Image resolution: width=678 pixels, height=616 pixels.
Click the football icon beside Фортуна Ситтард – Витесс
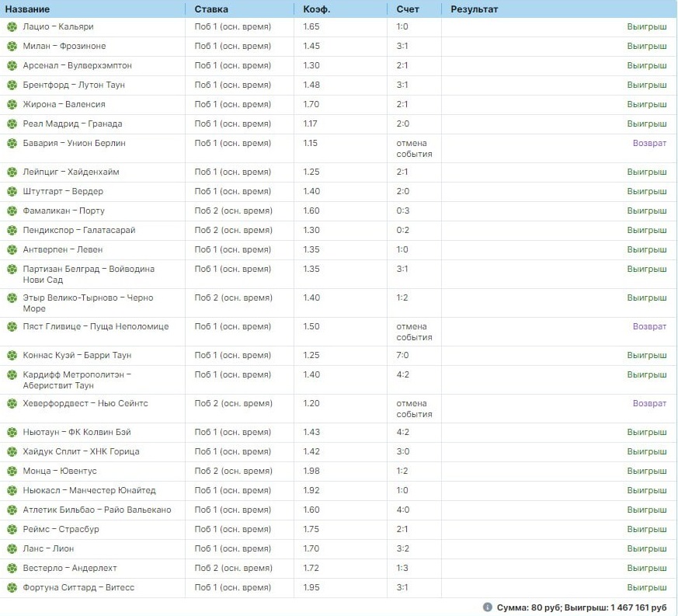(x=12, y=588)
